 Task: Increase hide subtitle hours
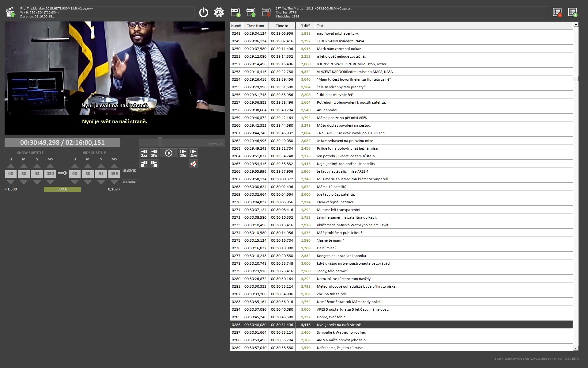[75, 166]
